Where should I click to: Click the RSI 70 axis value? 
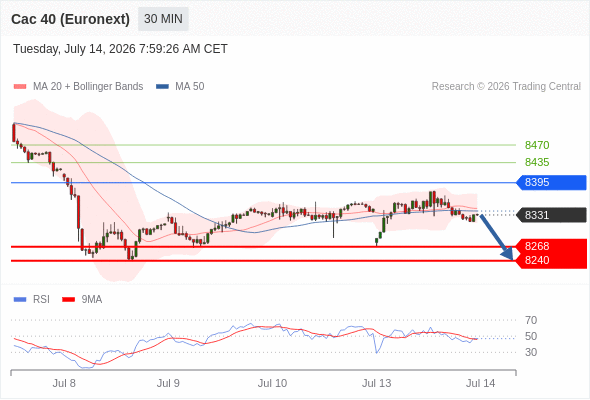(531, 320)
